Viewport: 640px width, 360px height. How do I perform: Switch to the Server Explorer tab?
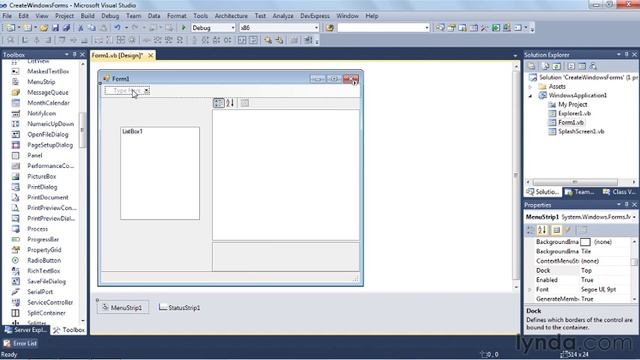coord(26,330)
